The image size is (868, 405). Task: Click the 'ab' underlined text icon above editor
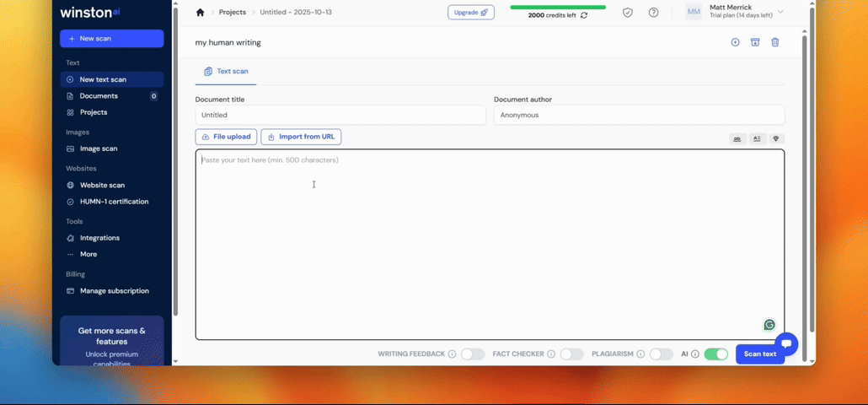pos(737,139)
